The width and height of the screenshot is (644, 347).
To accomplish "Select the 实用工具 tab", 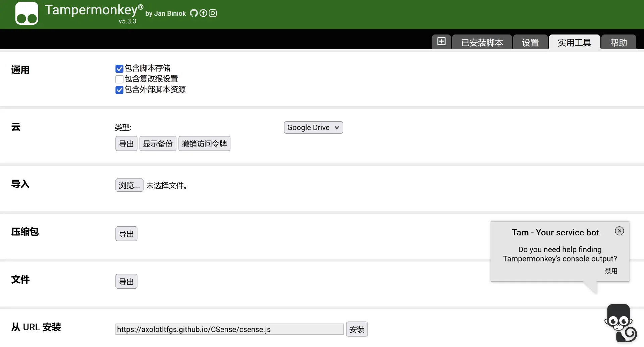I will pyautogui.click(x=574, y=42).
